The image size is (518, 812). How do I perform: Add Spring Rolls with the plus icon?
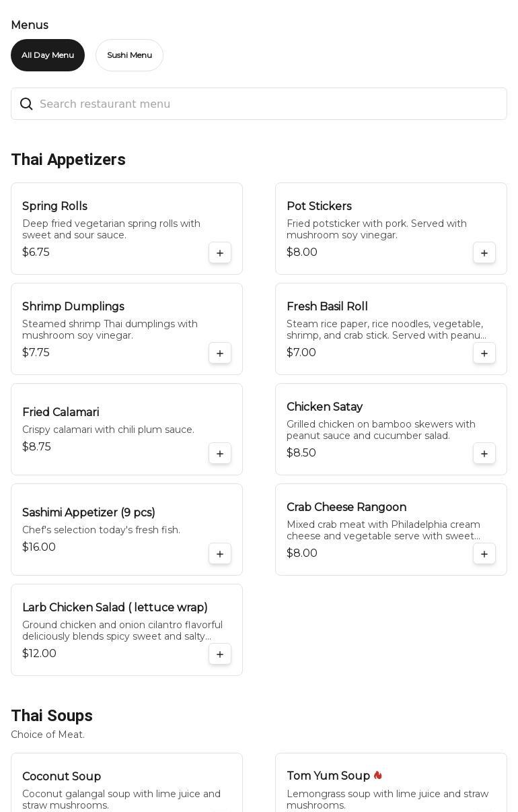point(220,253)
